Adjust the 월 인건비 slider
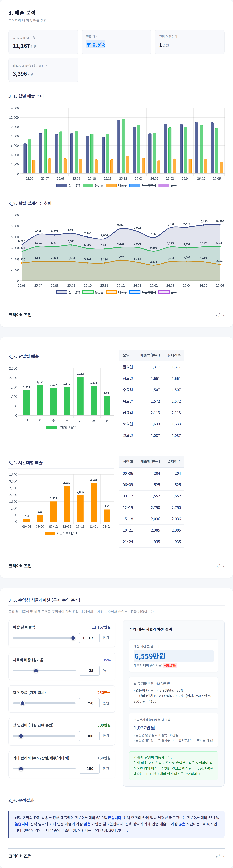The width and height of the screenshot is (233, 868). [44, 736]
